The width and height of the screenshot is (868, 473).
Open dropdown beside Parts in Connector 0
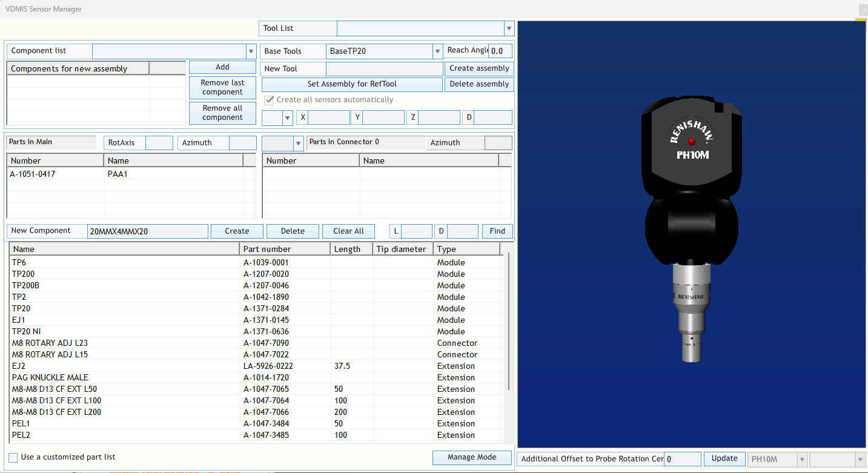pyautogui.click(x=298, y=144)
